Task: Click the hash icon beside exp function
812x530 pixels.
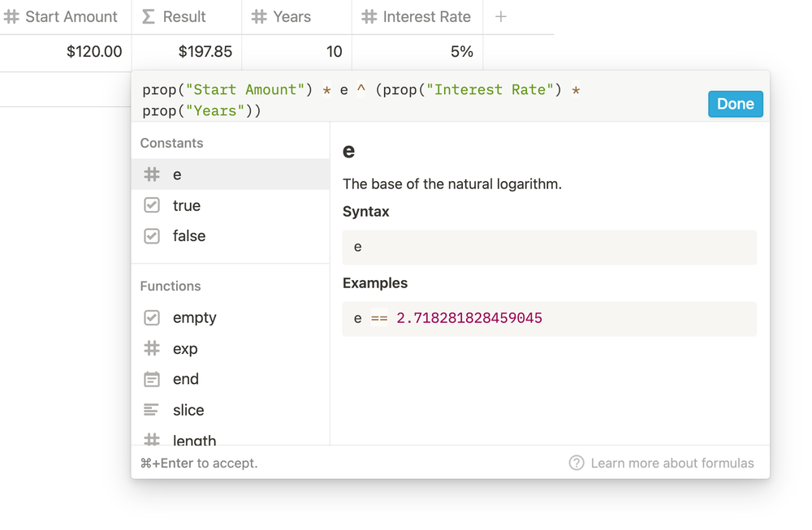Action: (152, 349)
